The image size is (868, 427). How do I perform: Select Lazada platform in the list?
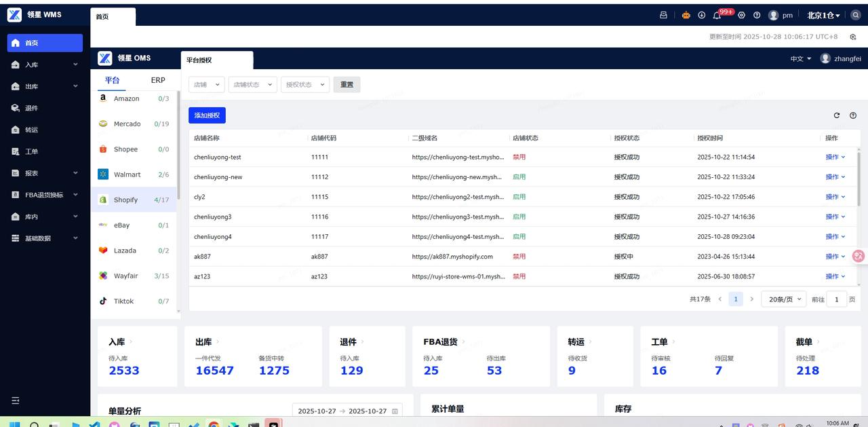(x=134, y=250)
